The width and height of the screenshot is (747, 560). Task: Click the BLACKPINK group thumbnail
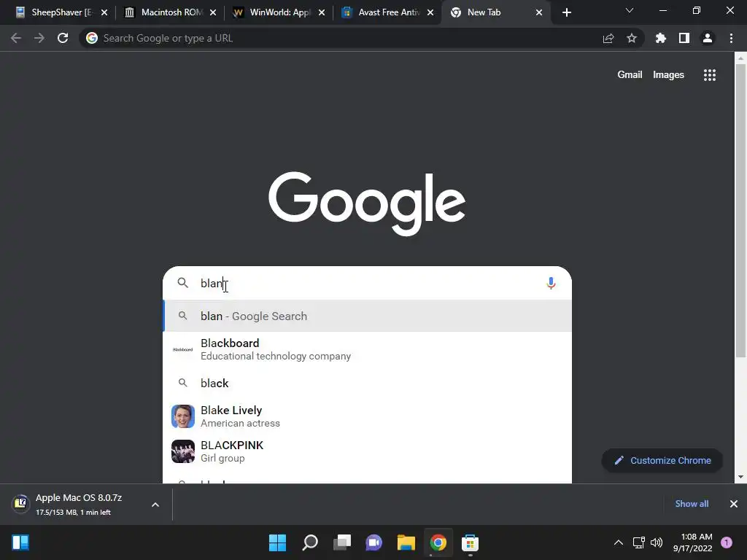(x=183, y=451)
